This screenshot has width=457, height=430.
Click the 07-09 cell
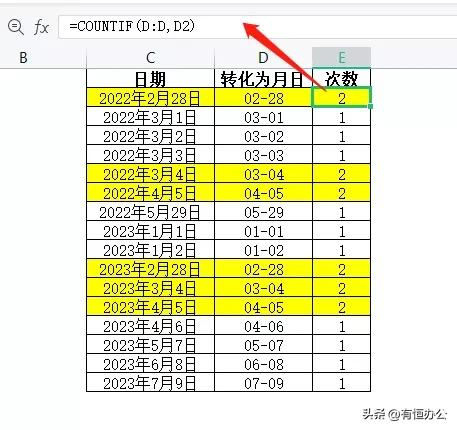pos(263,382)
